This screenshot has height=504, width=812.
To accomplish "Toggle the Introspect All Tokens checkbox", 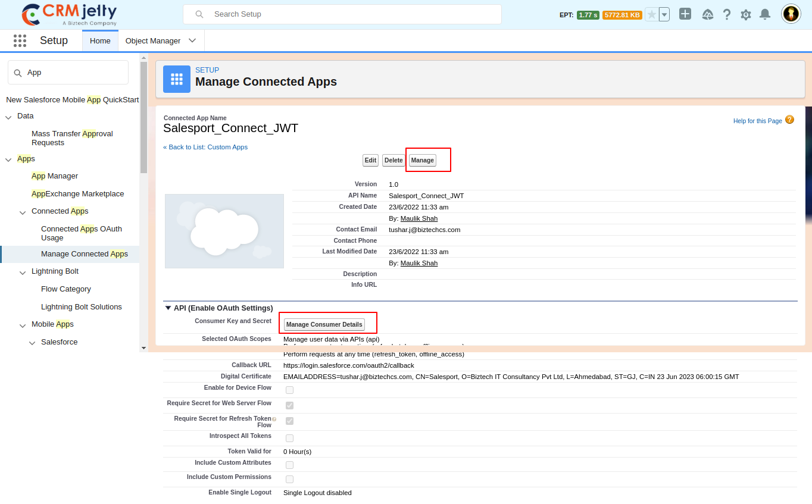I will click(x=289, y=439).
